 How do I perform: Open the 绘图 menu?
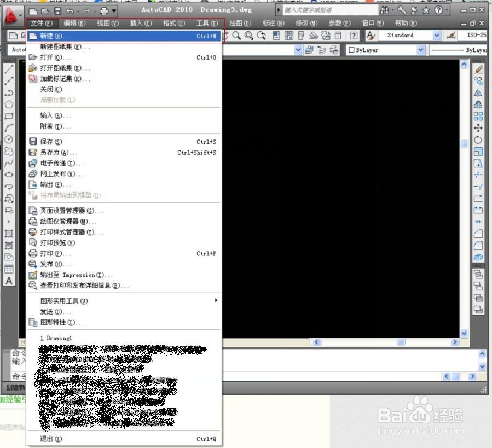(x=240, y=23)
